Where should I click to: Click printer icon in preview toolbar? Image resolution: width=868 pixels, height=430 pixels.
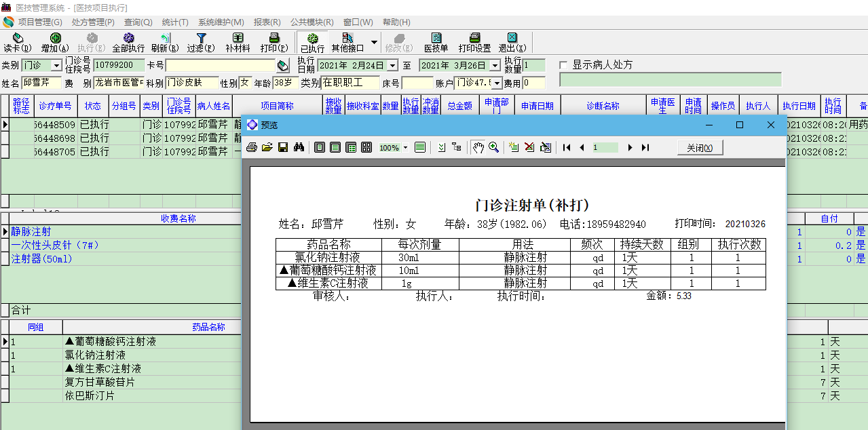coord(252,147)
